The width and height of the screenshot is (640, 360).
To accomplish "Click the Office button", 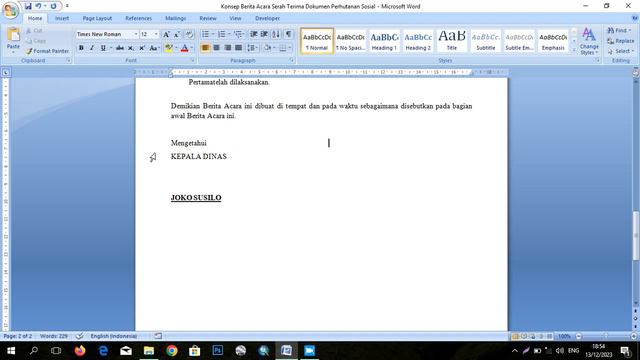I will tap(10, 10).
